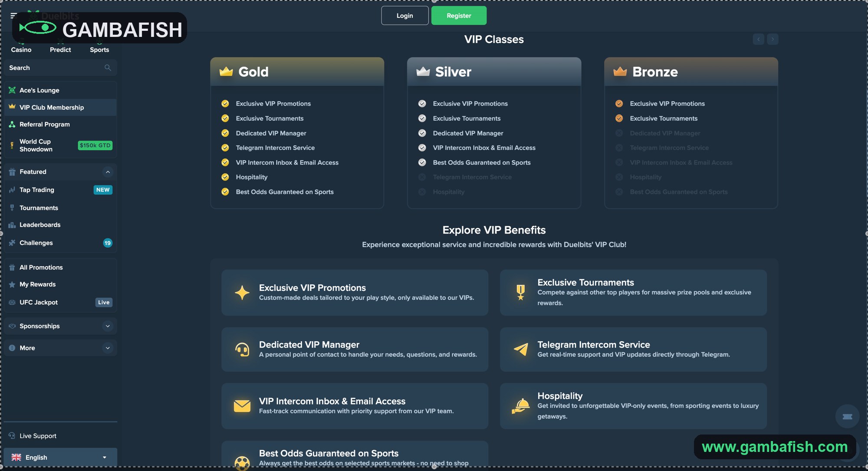868x471 pixels.
Task: Click the Tap Trading chart icon
Action: [12, 190]
